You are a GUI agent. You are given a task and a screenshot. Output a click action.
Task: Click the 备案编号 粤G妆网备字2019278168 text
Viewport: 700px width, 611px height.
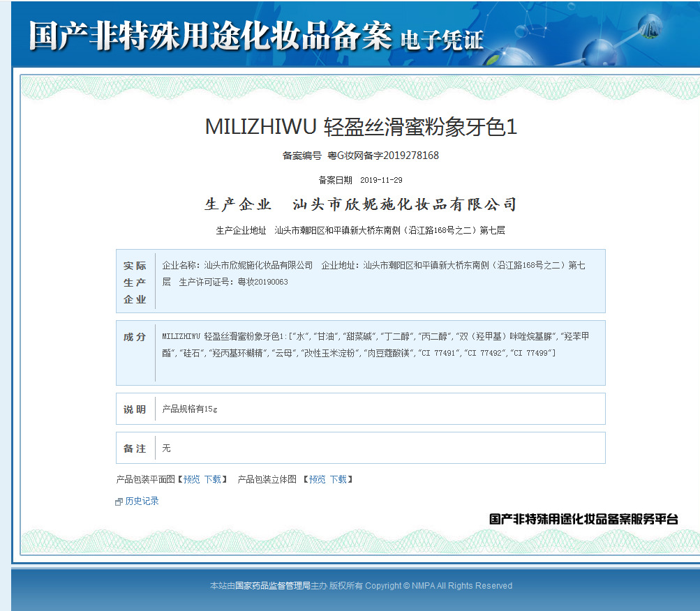[x=360, y=156]
